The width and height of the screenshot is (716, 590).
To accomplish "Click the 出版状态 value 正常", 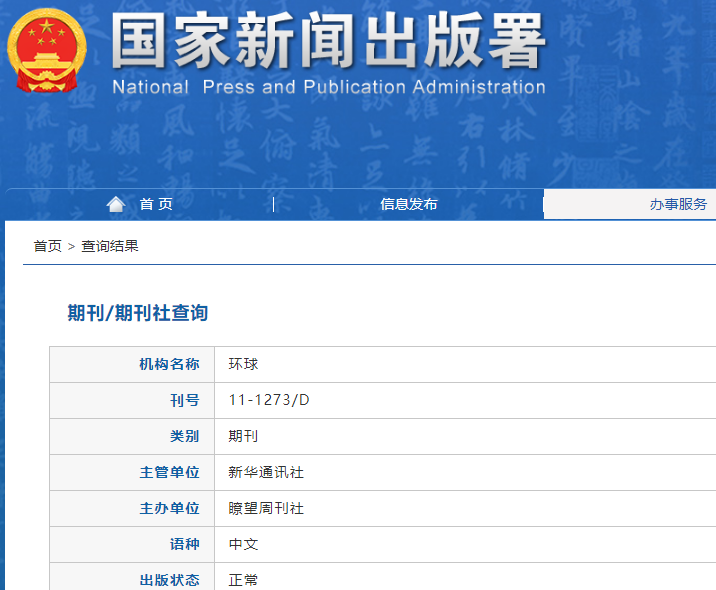I will 243,579.
